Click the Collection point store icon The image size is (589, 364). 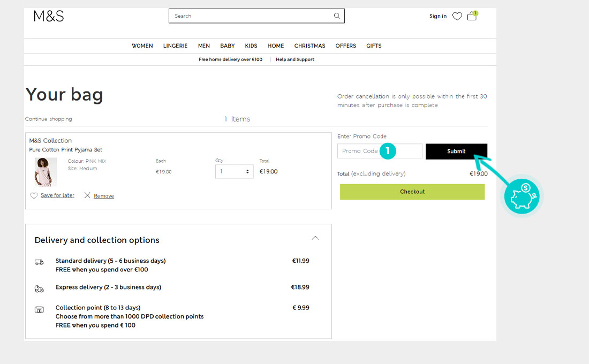coord(39,309)
